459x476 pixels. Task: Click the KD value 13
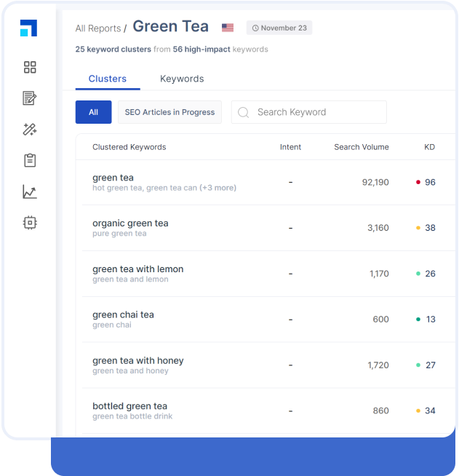click(x=431, y=320)
